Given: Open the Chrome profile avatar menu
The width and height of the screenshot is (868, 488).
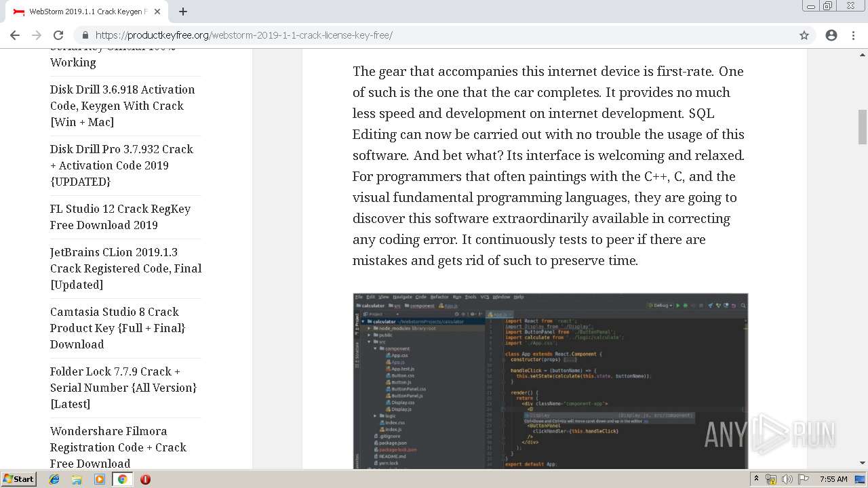Looking at the screenshot, I should pyautogui.click(x=831, y=35).
